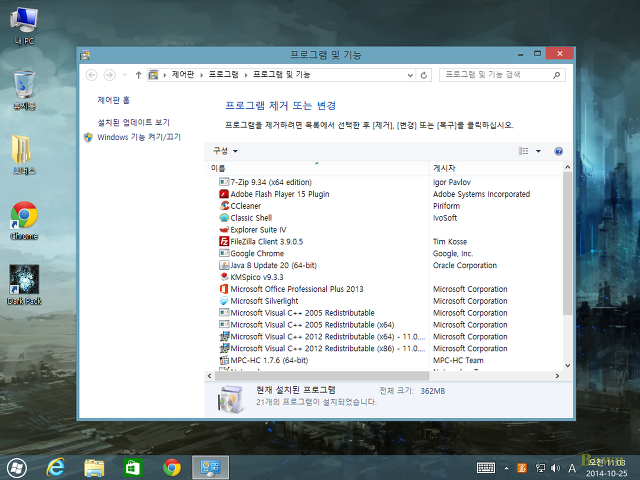The height and width of the screenshot is (480, 640).
Task: Select the Microsoft Silverlight icon
Action: (x=224, y=301)
